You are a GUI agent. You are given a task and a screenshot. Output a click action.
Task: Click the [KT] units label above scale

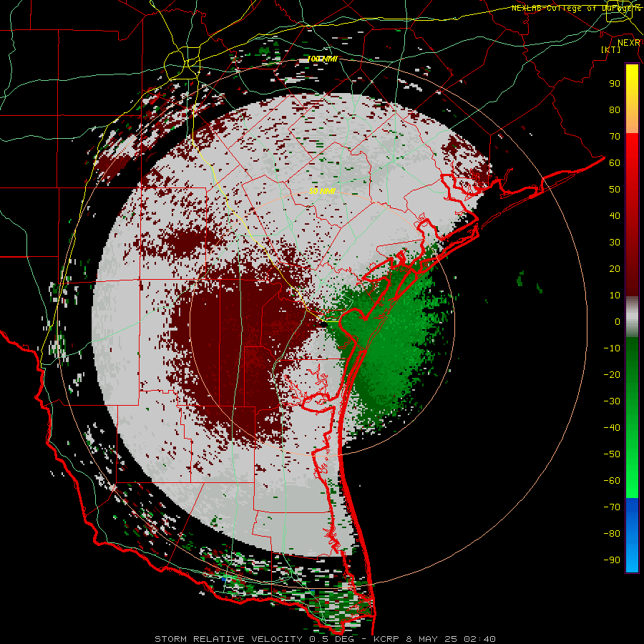coord(611,49)
